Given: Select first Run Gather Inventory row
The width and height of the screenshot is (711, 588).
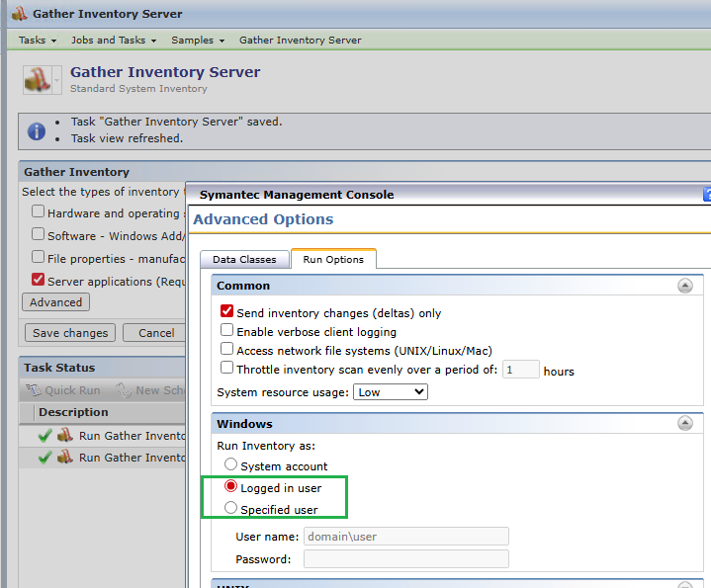Looking at the screenshot, I should [102, 436].
